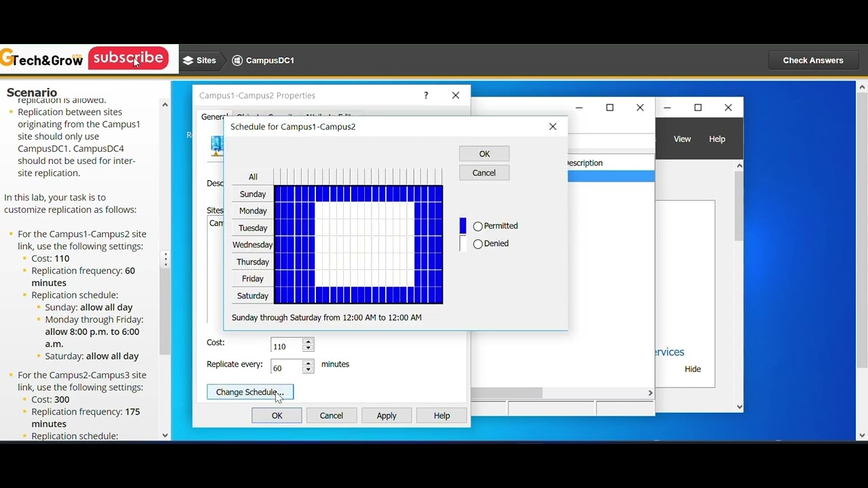Open the Help menu in the background window

(x=717, y=139)
